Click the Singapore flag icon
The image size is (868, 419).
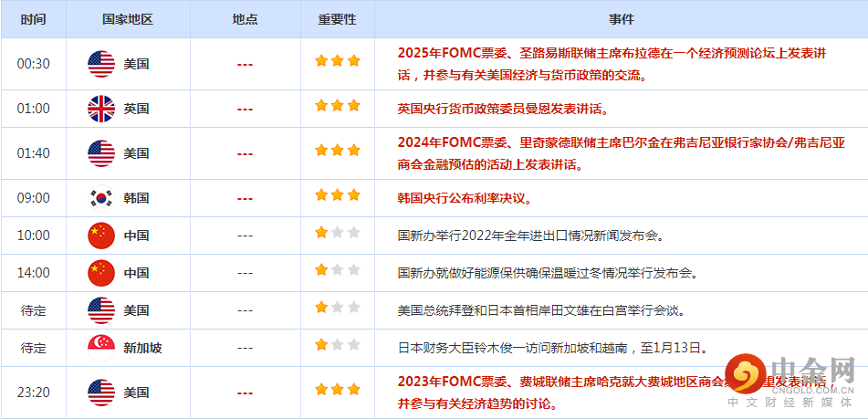coord(101,348)
